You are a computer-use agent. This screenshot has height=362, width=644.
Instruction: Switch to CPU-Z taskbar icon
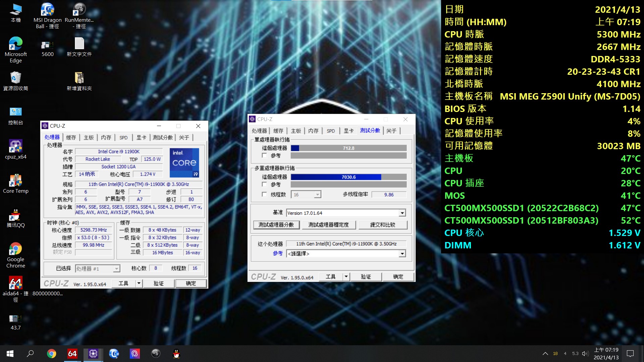(x=93, y=354)
